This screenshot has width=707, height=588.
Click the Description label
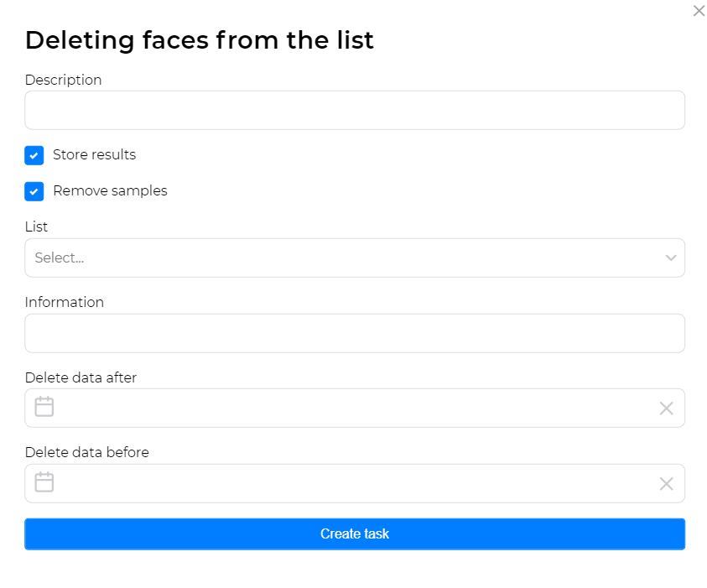(x=63, y=80)
